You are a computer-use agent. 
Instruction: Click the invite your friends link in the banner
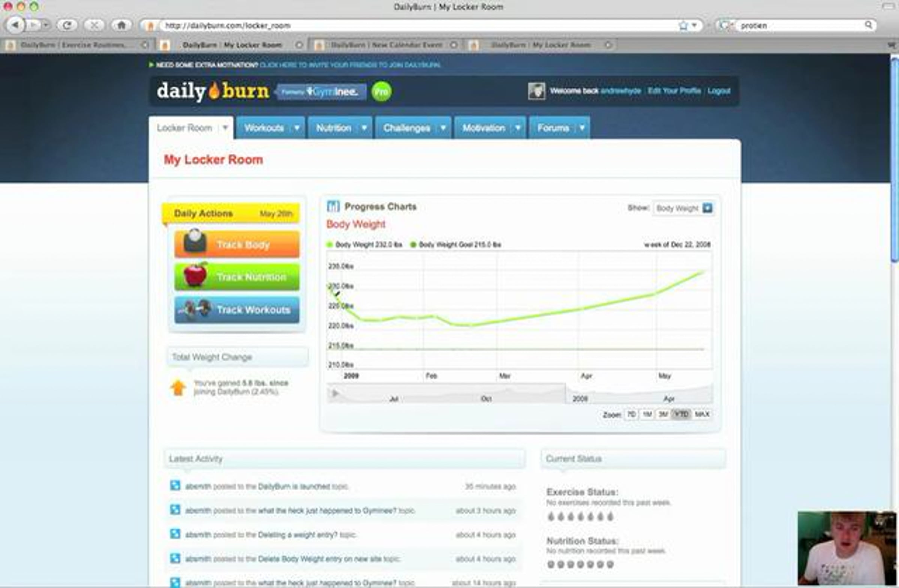(x=350, y=64)
